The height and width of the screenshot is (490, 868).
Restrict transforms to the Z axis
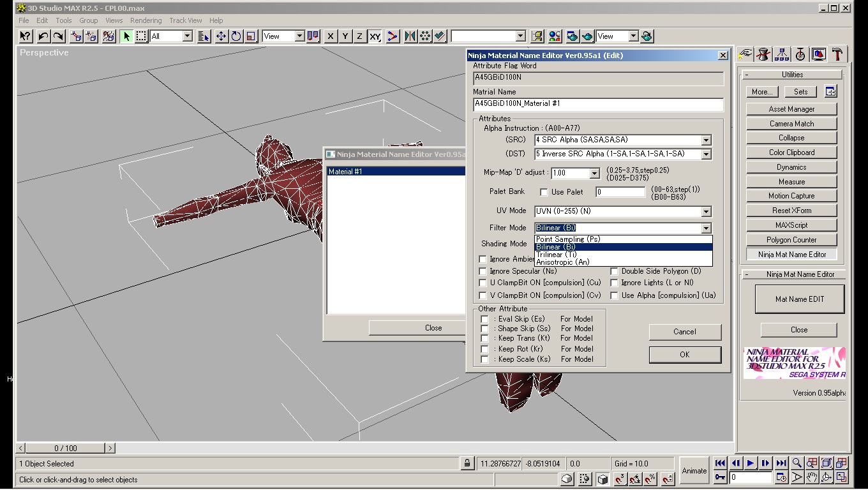[360, 36]
